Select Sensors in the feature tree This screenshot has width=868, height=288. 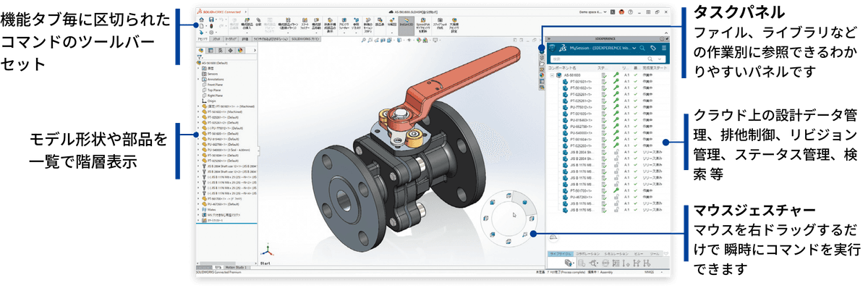[x=213, y=74]
